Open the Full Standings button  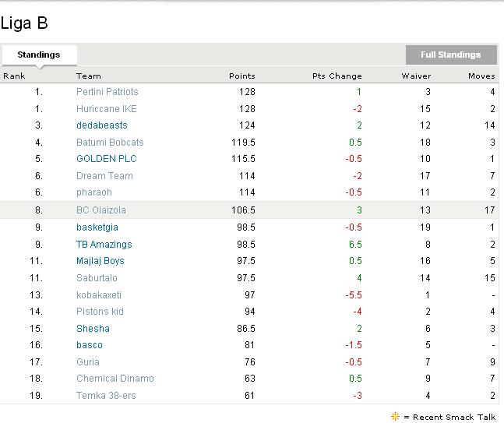[x=450, y=55]
